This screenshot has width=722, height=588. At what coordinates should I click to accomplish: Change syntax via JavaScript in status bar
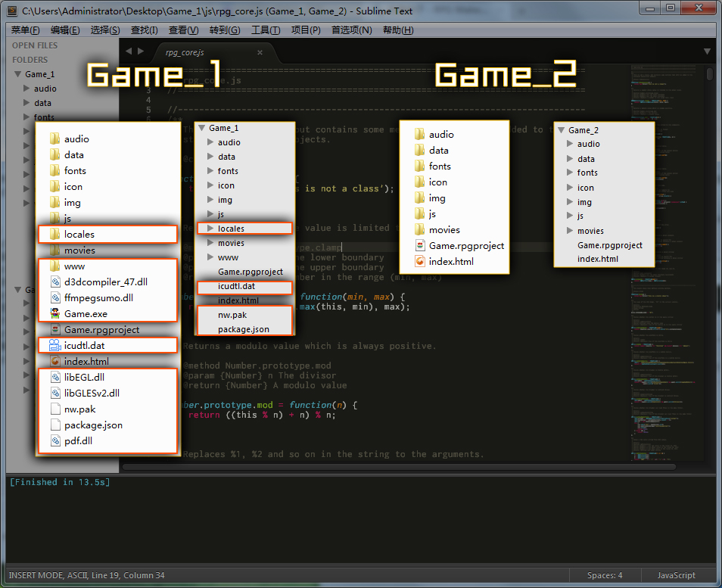[x=676, y=576]
